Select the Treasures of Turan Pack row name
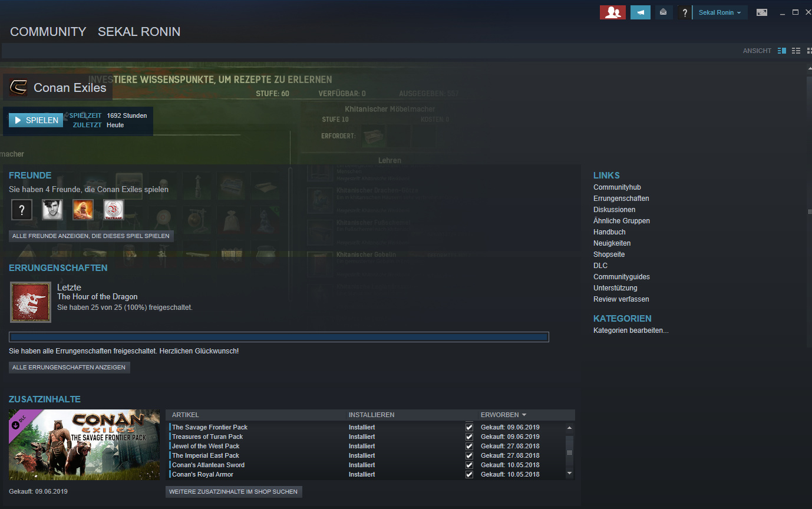Image resolution: width=812 pixels, height=509 pixels. [207, 437]
